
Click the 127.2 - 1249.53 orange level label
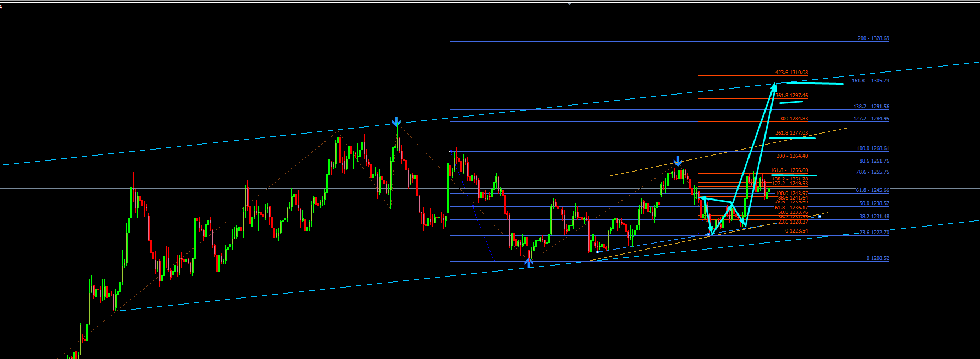(x=790, y=184)
